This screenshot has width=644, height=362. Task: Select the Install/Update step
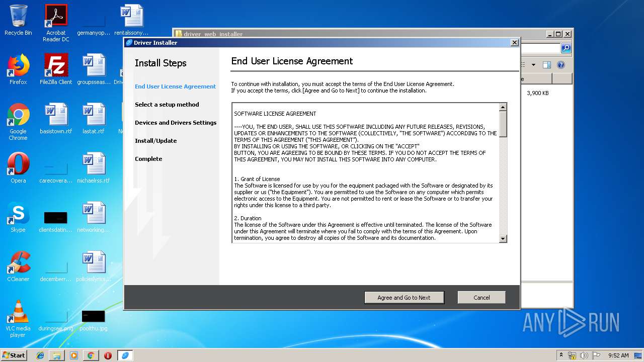click(155, 141)
